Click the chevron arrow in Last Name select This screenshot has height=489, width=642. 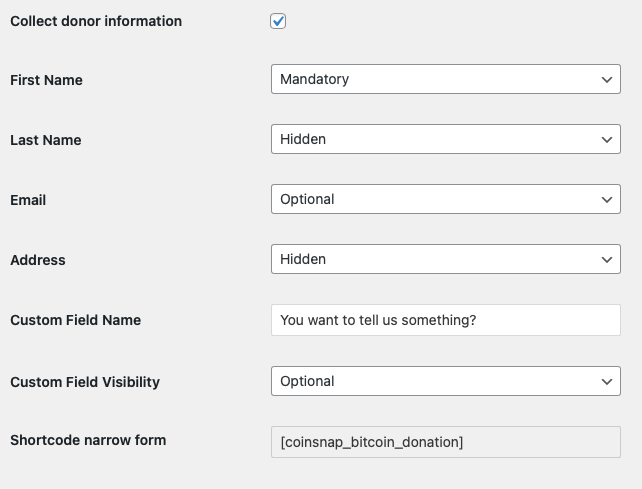click(607, 139)
